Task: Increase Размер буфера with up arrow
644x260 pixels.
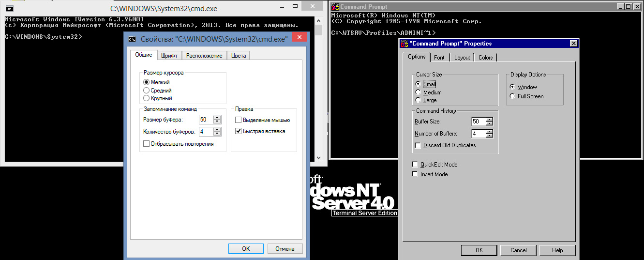Action: 217,118
